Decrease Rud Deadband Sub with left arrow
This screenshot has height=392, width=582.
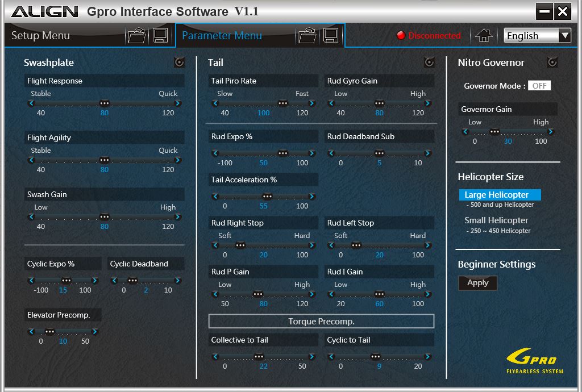(331, 153)
